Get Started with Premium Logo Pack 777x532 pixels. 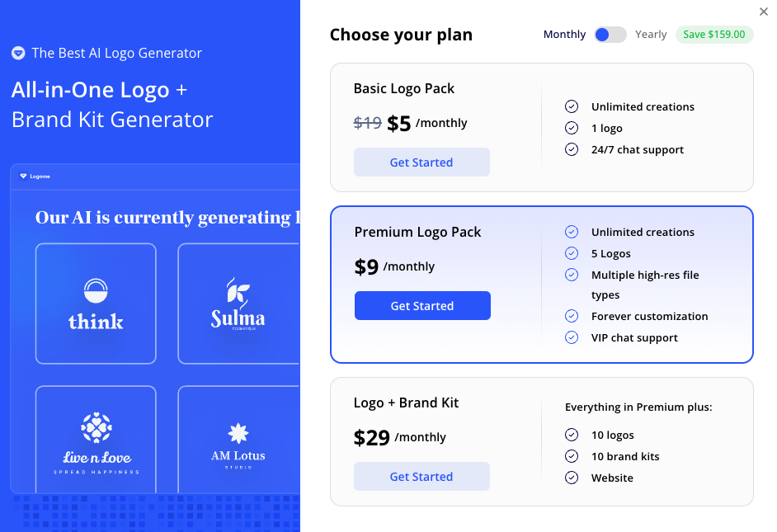pos(422,306)
